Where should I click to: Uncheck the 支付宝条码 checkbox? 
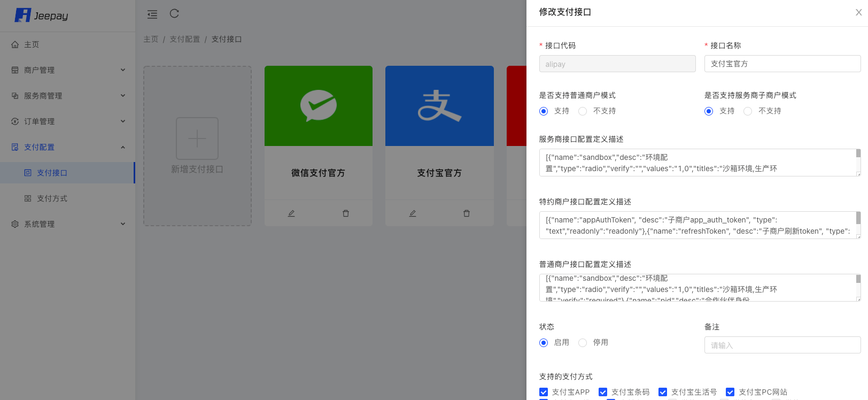tap(603, 392)
